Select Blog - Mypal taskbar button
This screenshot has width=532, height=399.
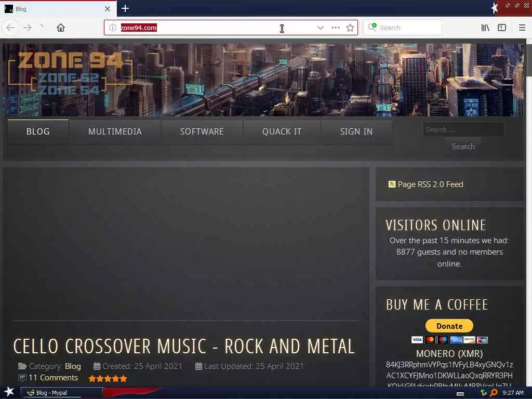pos(62,393)
